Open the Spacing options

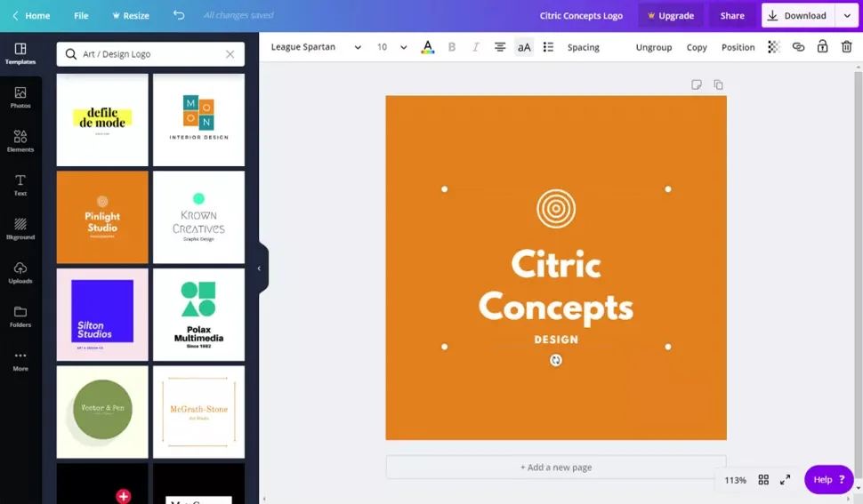pos(584,47)
